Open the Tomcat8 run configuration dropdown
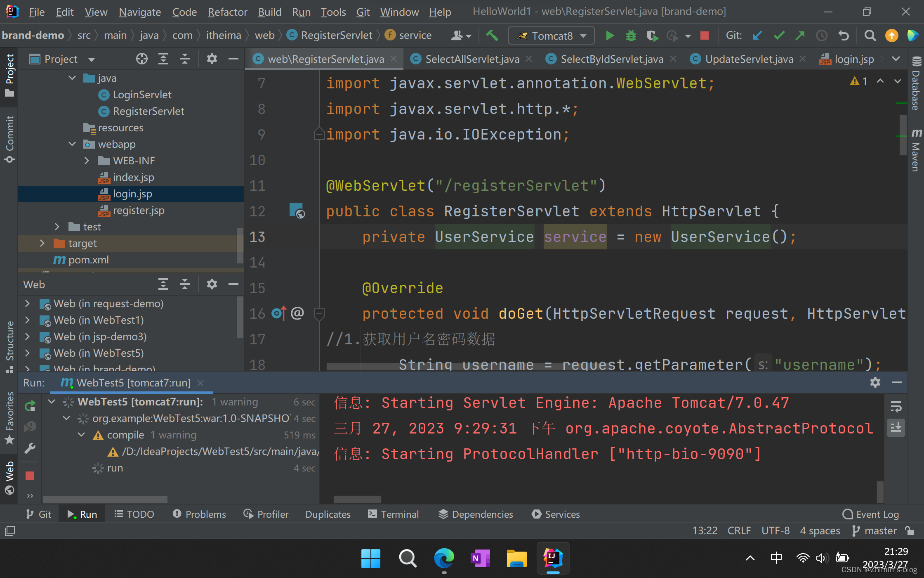Viewport: 924px width, 578px height. click(x=583, y=36)
